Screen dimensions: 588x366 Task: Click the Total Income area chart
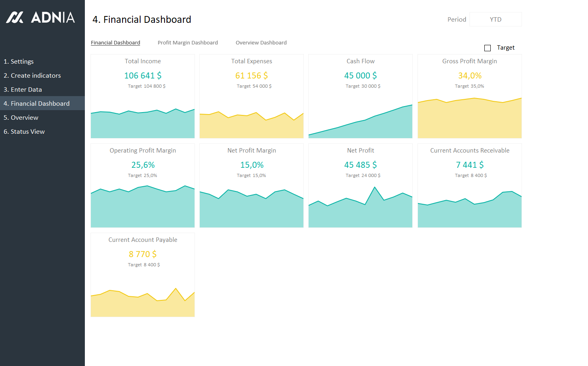tap(142, 125)
